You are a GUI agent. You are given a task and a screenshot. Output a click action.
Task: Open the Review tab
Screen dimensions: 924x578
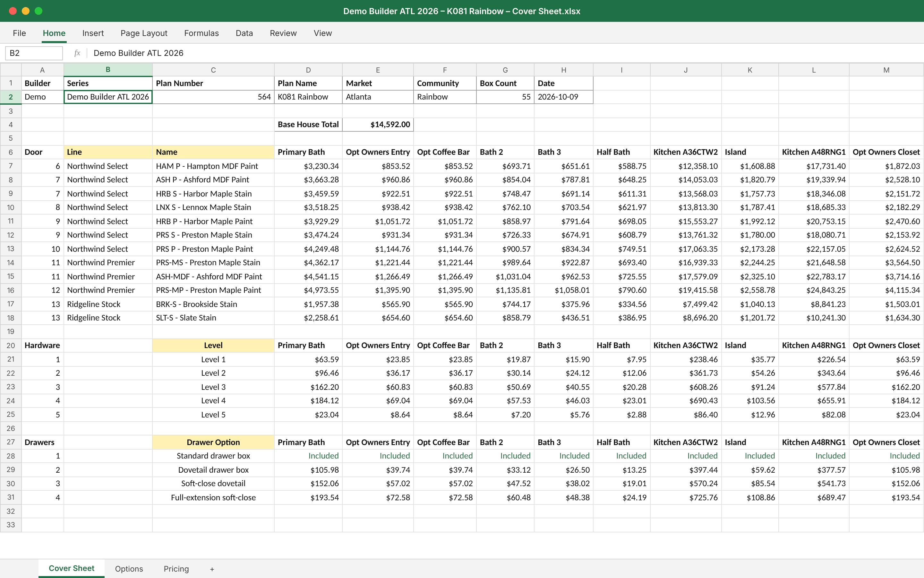click(x=283, y=33)
